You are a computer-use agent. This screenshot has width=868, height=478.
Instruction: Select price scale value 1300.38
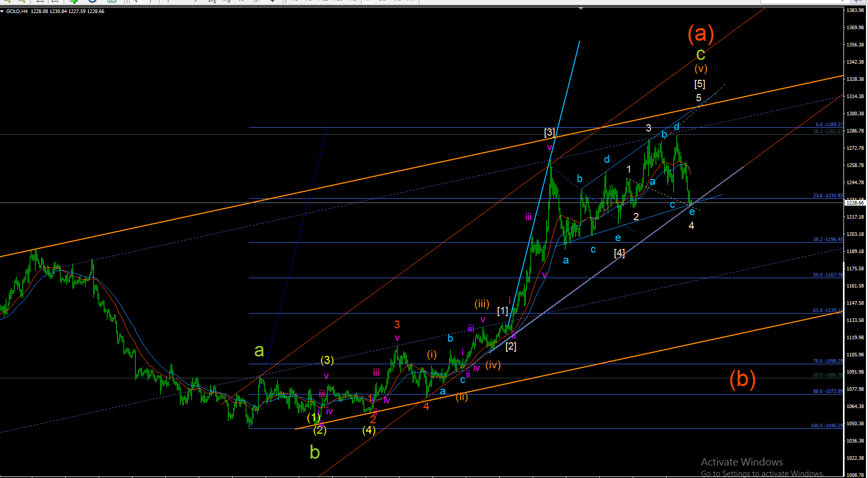855,114
